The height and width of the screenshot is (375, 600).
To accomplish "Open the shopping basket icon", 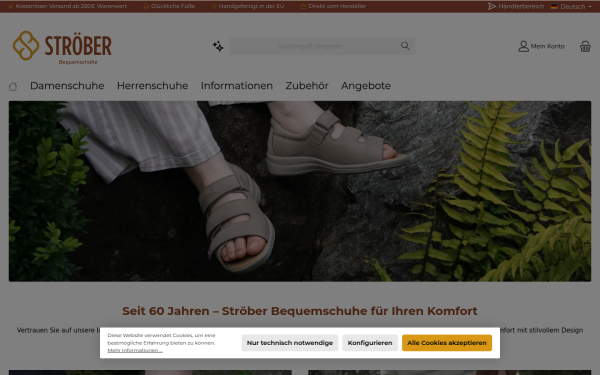I will click(585, 46).
